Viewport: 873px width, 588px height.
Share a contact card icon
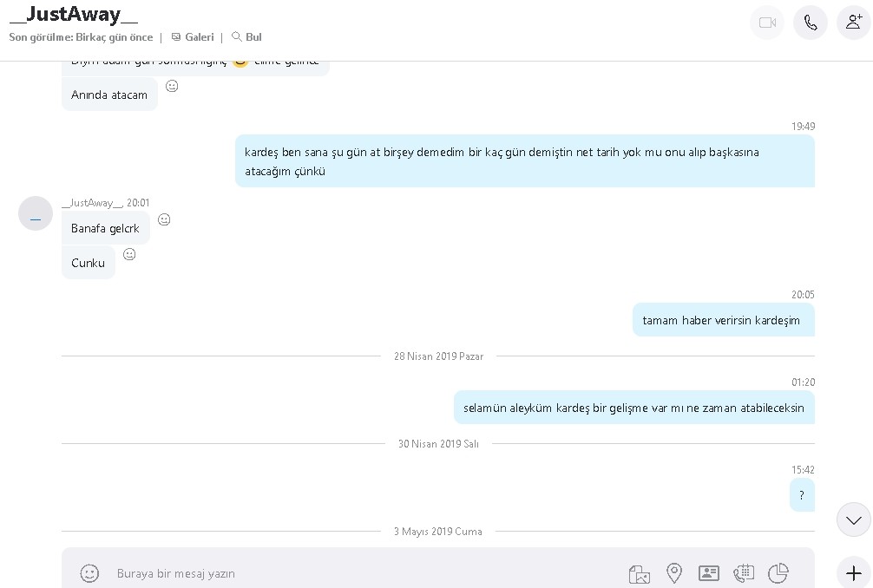[709, 573]
